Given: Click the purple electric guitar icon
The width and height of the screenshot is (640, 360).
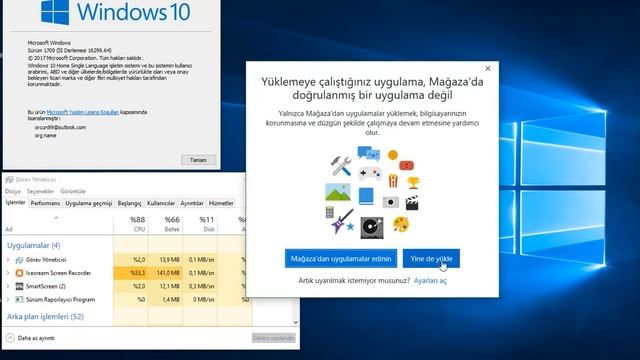Looking at the screenshot, I should point(342,221).
